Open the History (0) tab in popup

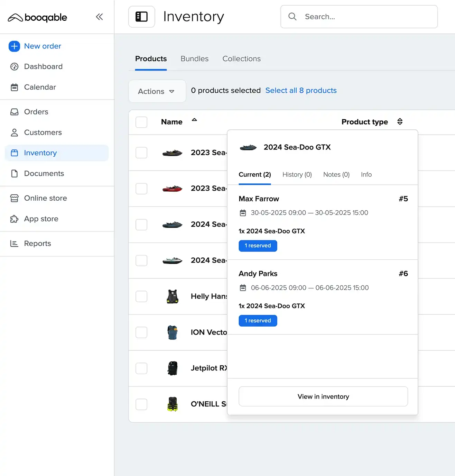(x=297, y=175)
